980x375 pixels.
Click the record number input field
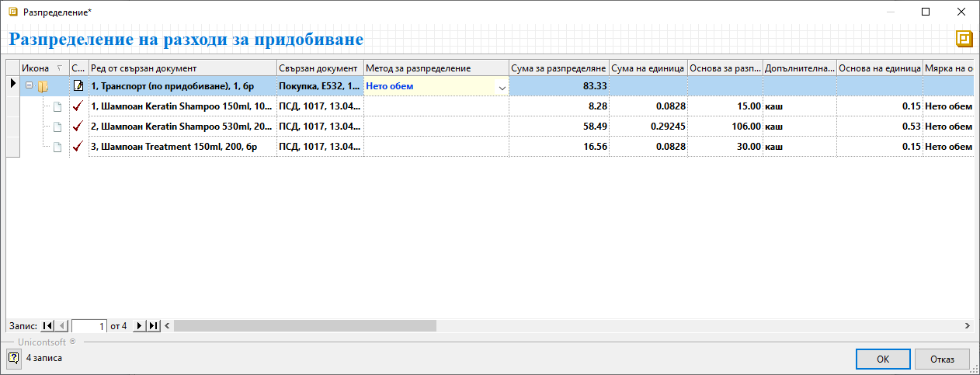coord(89,326)
